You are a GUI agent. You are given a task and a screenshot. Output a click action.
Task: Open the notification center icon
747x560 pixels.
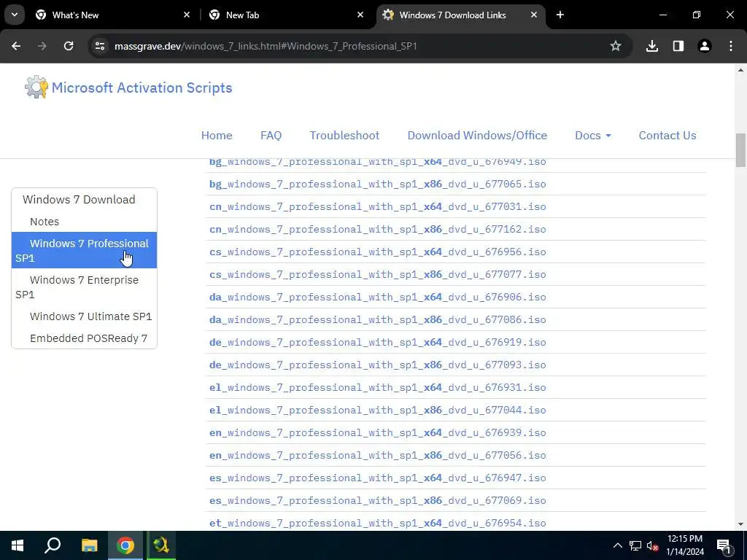coord(724,545)
